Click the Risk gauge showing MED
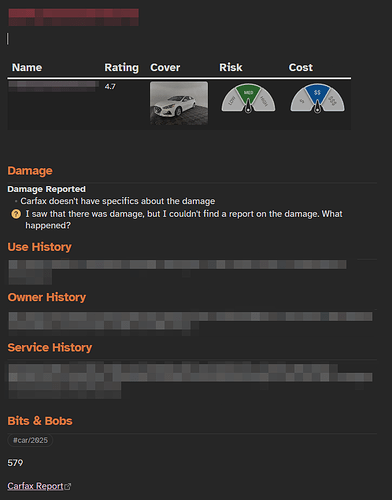Screen dimensions: 392x500 [x=248, y=98]
